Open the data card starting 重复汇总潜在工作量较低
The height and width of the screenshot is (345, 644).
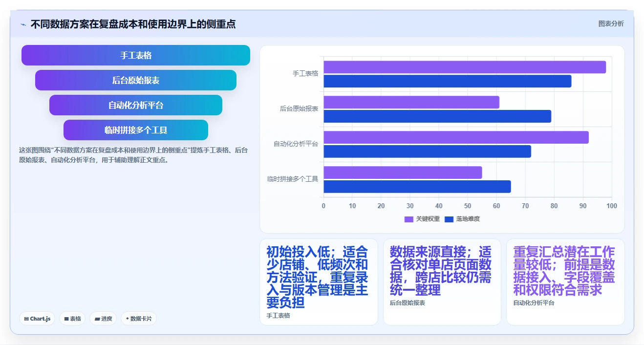pyautogui.click(x=565, y=282)
